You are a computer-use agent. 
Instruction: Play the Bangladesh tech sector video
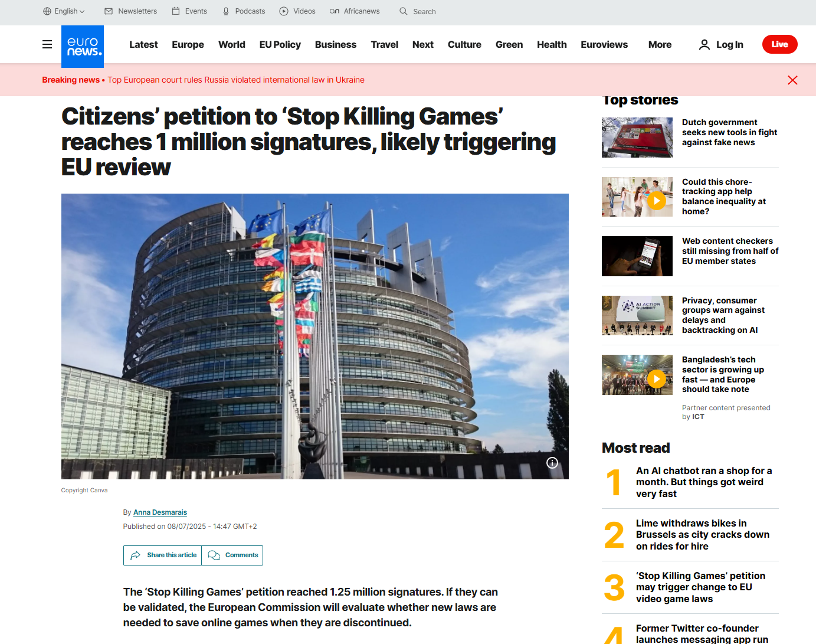(657, 378)
